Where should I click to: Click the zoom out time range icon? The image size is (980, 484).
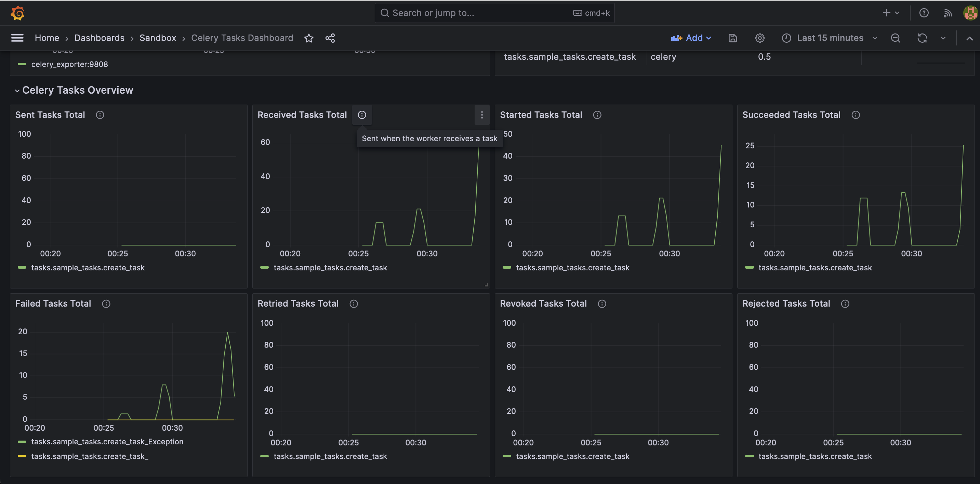click(x=896, y=38)
